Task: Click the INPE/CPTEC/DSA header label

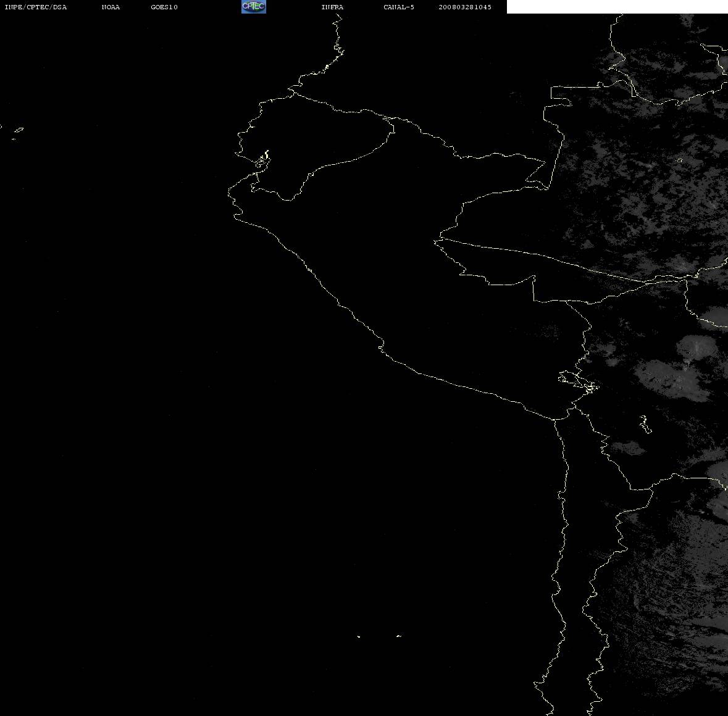Action: click(x=36, y=7)
